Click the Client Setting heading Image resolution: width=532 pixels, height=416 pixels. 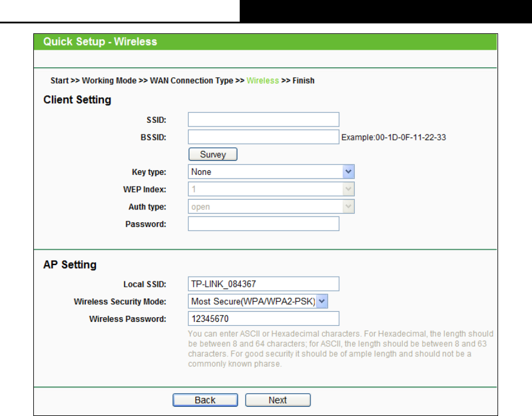(77, 100)
